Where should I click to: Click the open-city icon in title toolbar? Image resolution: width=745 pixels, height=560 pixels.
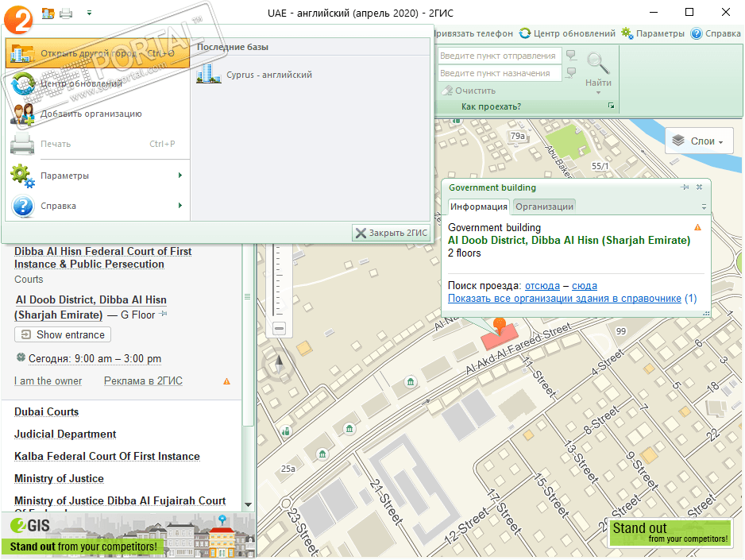point(48,14)
